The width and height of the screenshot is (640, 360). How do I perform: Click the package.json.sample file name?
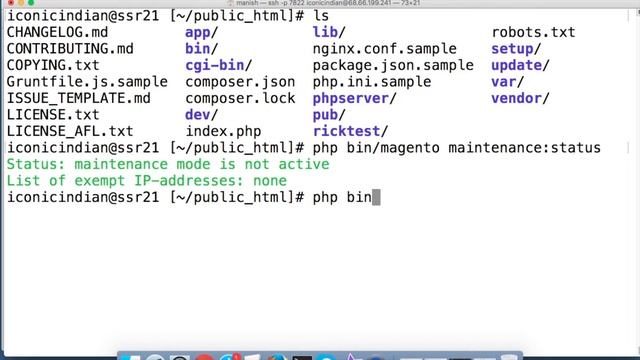pyautogui.click(x=393, y=65)
